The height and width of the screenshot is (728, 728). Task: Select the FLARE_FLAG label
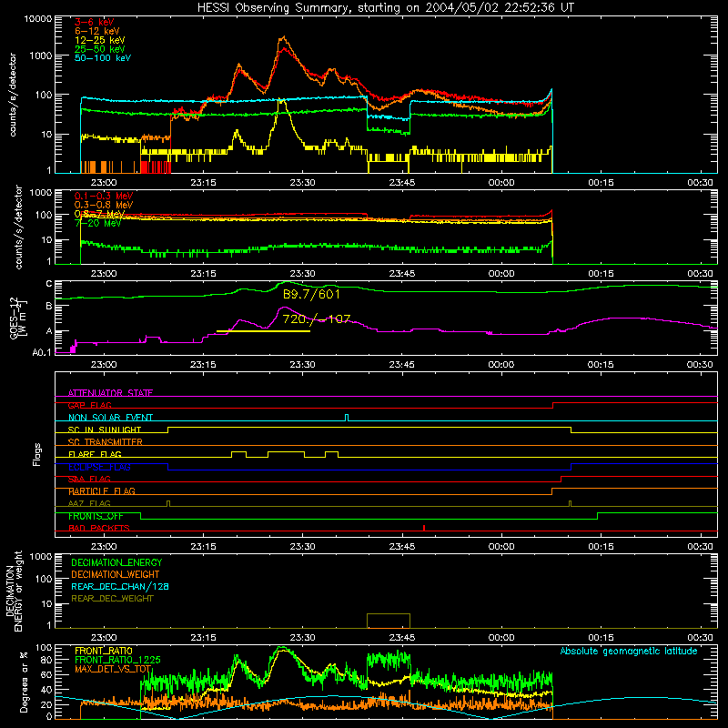pos(95,454)
